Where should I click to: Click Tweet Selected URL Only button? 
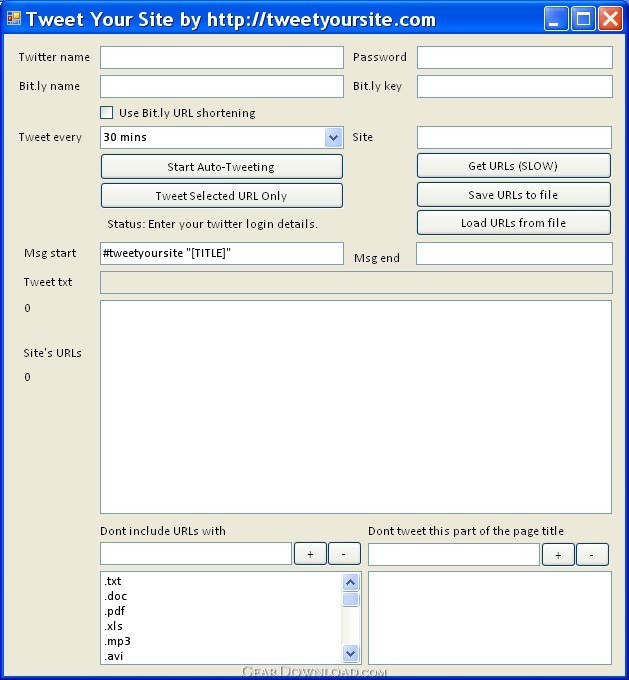click(x=222, y=196)
